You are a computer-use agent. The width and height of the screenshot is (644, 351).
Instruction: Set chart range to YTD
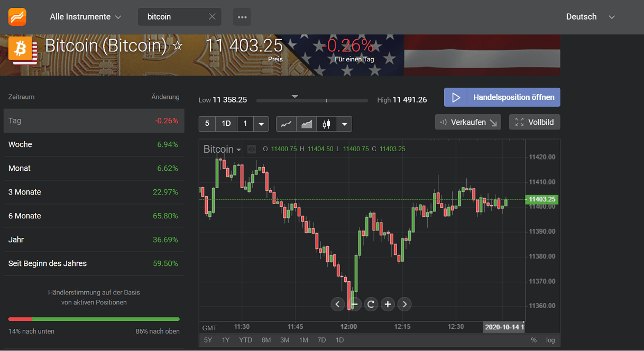[245, 340]
